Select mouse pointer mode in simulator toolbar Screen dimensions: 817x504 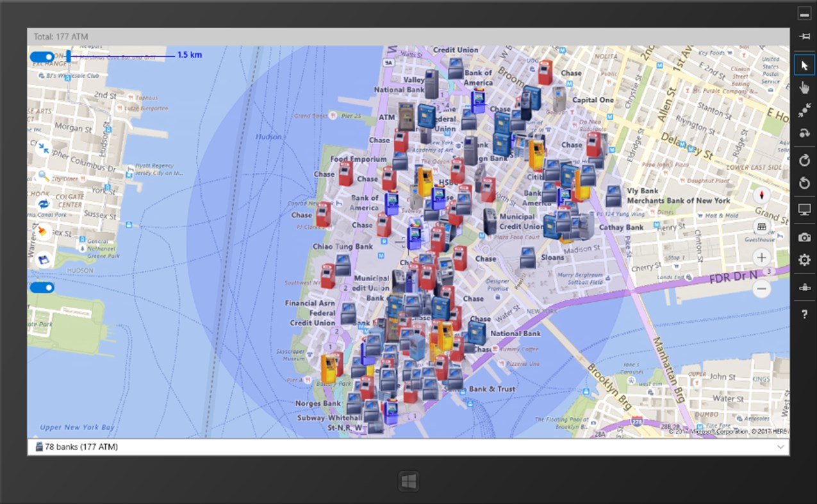pos(804,65)
